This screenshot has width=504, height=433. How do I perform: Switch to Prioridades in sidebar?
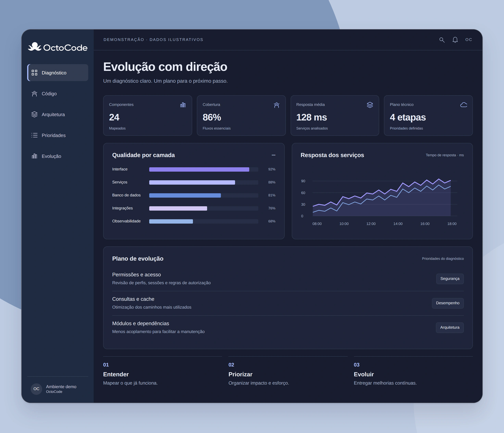(x=58, y=135)
